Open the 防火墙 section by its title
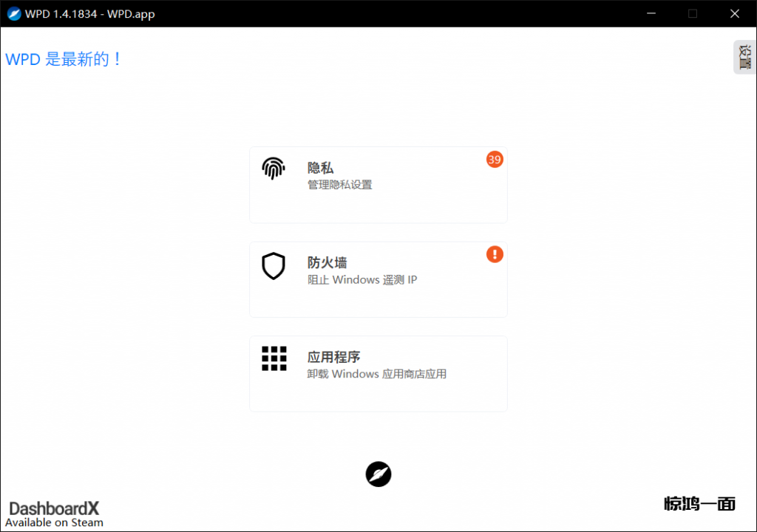The image size is (757, 532). pyautogui.click(x=327, y=263)
